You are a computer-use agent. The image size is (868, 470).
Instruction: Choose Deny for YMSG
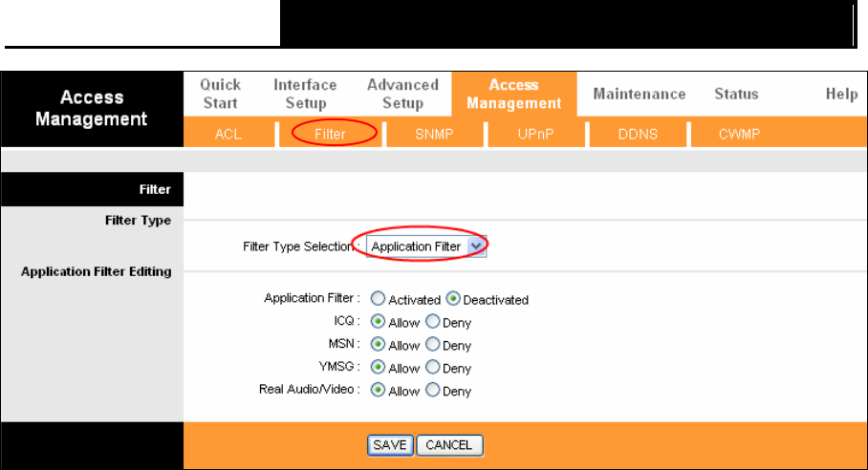(x=432, y=367)
